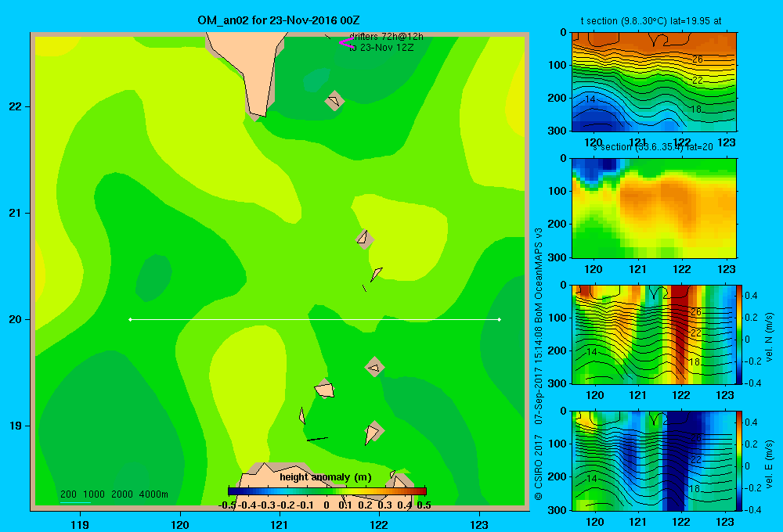Click the '18' contour label in temperature section
This screenshot has width=783, height=532.
696,110
